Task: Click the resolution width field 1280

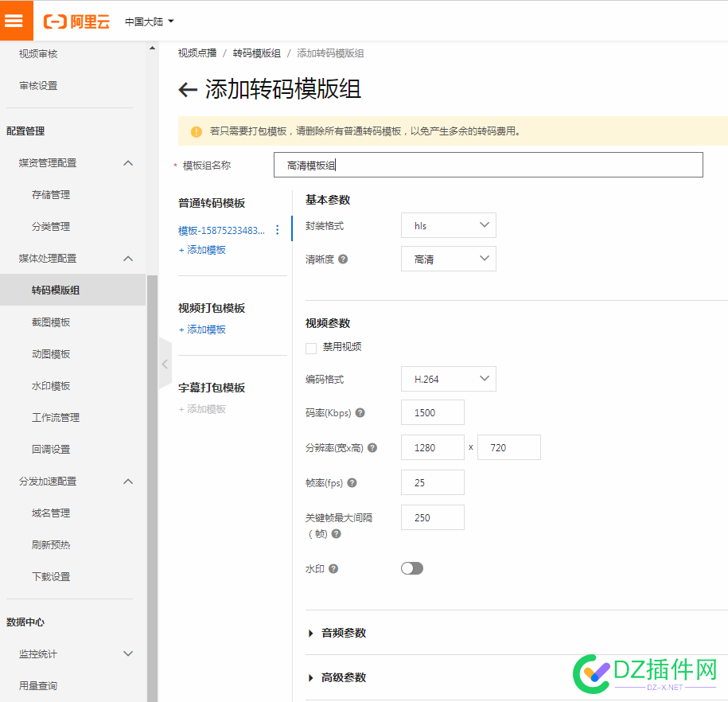Action: point(433,447)
